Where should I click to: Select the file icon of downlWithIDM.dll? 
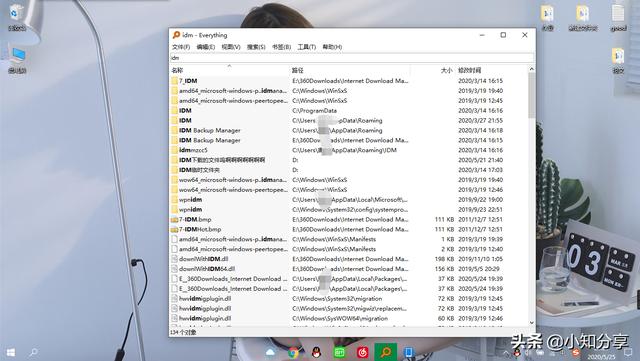(174, 259)
